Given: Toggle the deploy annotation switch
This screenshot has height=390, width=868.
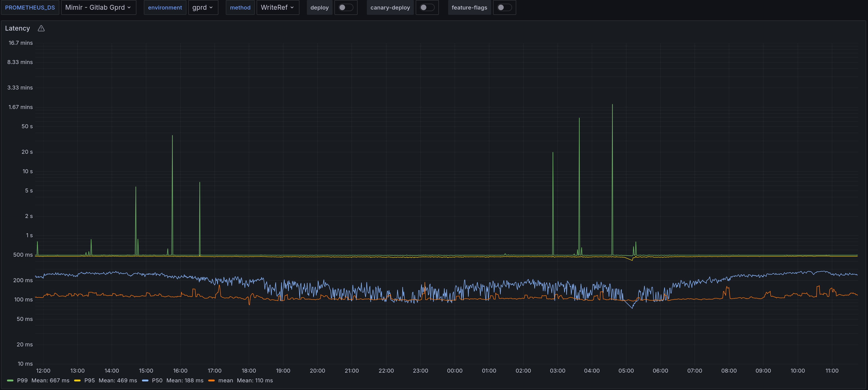Looking at the screenshot, I should coord(346,7).
